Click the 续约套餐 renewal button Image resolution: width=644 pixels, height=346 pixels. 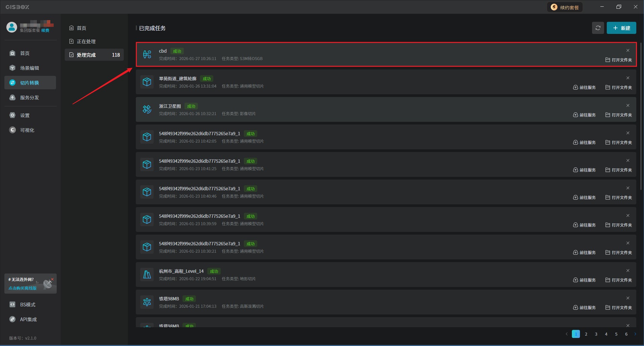click(565, 7)
